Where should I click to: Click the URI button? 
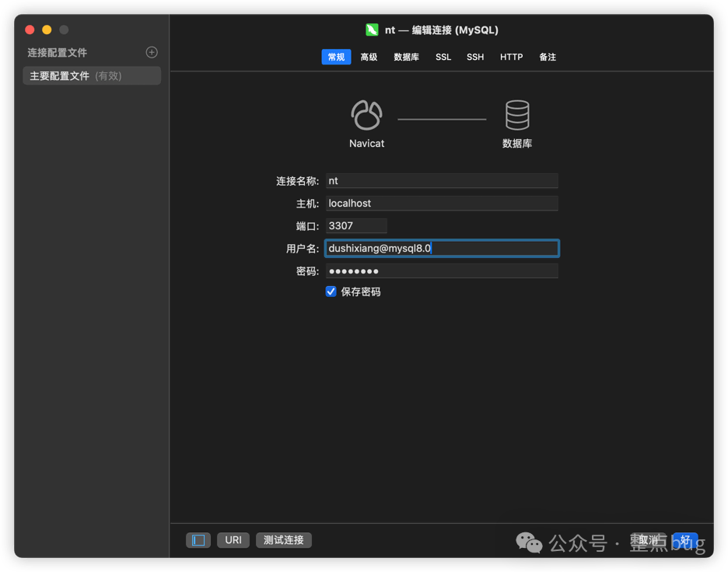[x=233, y=540]
